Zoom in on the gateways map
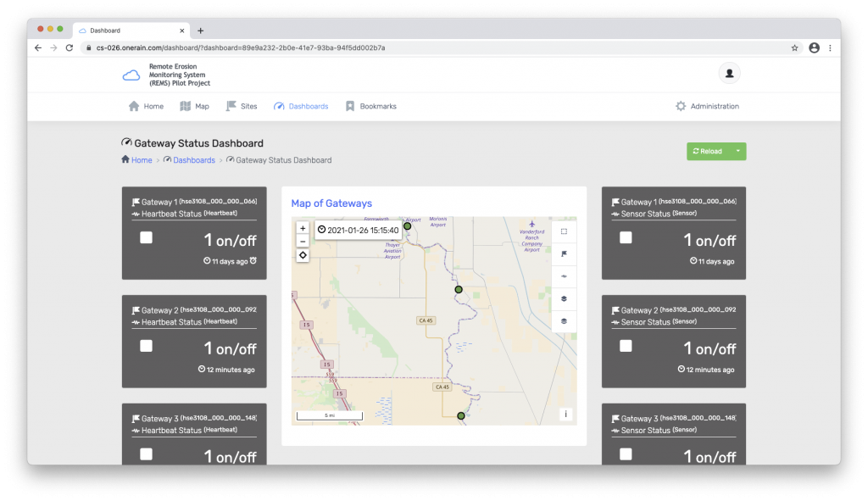 click(303, 228)
